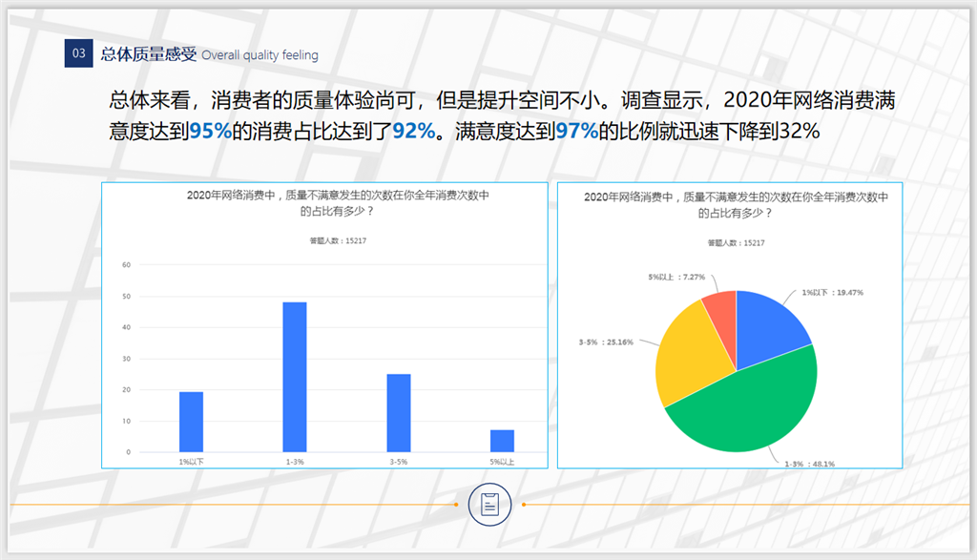
Task: Click the 'Overall quality feeling' subtitle
Action: pos(260,55)
